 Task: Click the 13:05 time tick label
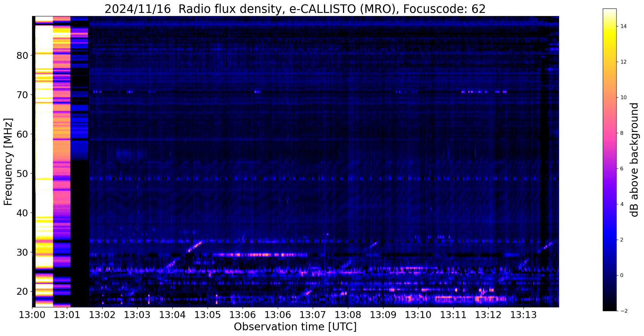pyautogui.click(x=208, y=315)
